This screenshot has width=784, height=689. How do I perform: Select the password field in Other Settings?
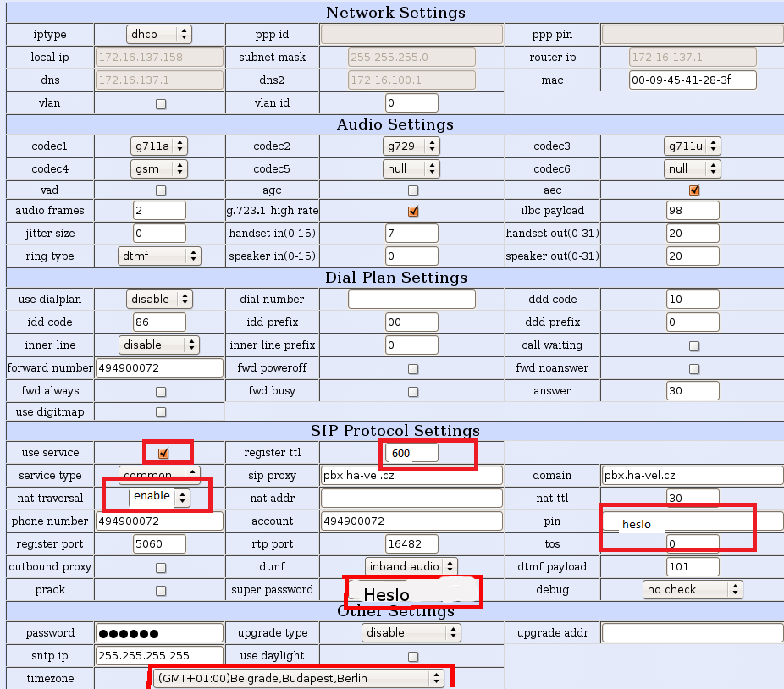click(159, 633)
